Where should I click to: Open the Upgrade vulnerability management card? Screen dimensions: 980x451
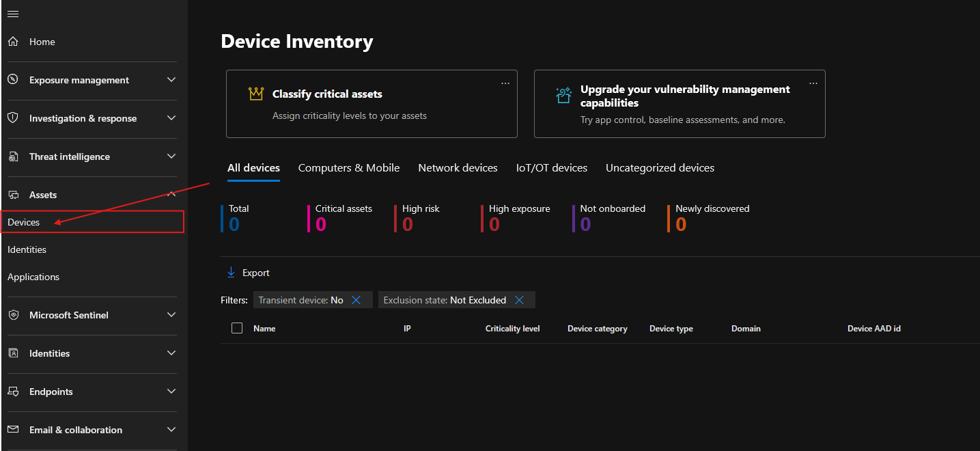click(680, 104)
